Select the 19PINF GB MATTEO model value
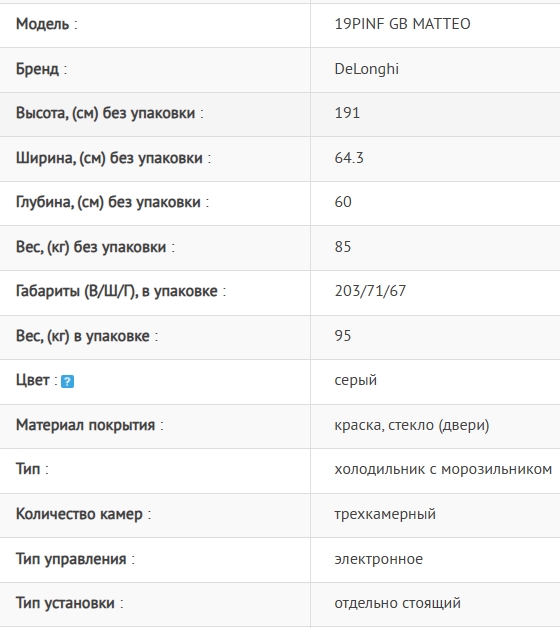Image resolution: width=560 pixels, height=628 pixels. click(403, 24)
